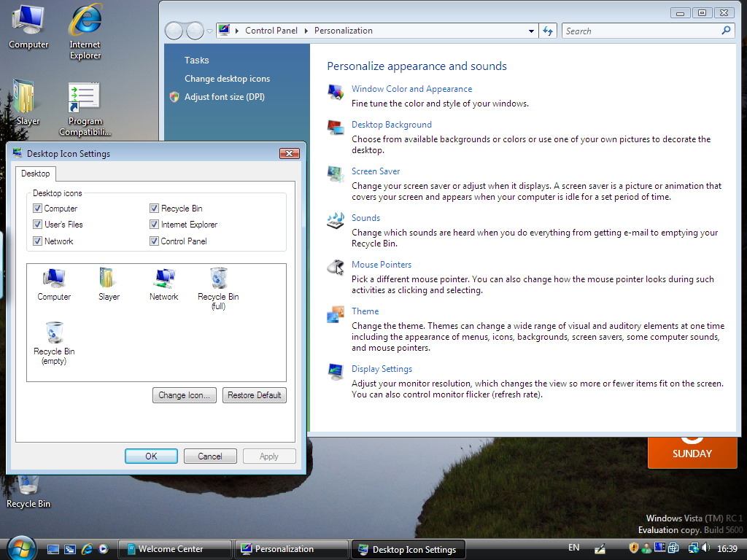Open the Display Settings link

[382, 368]
